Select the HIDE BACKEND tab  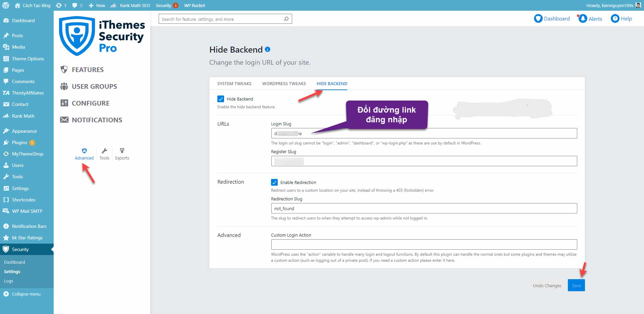(x=332, y=83)
